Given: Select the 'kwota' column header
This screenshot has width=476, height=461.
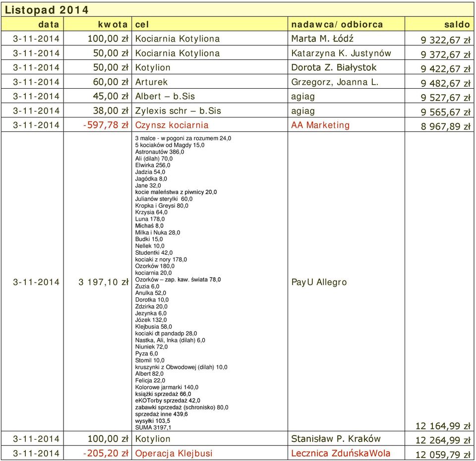Looking at the screenshot, I should (x=113, y=24).
